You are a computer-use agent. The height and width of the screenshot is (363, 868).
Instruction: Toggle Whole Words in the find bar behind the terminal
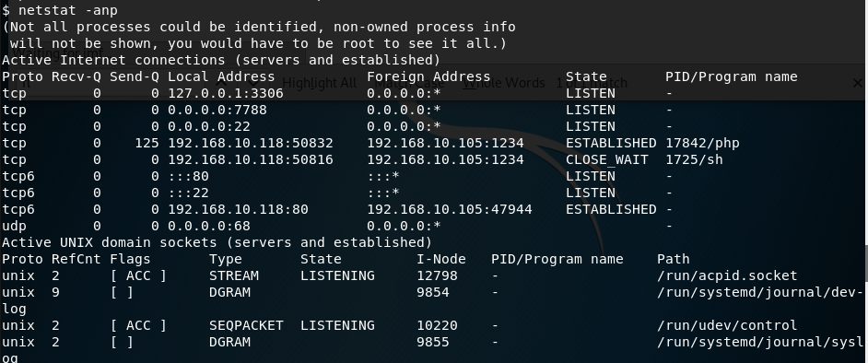click(x=504, y=83)
